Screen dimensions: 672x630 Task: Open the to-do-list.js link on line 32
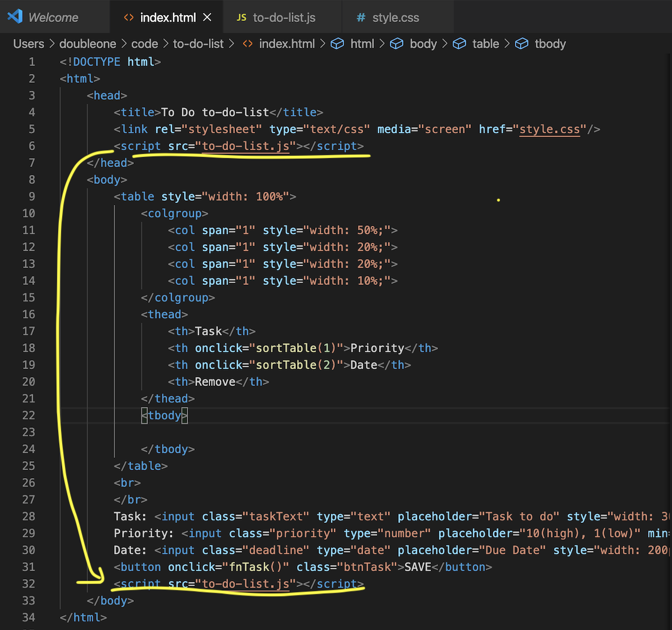246,584
